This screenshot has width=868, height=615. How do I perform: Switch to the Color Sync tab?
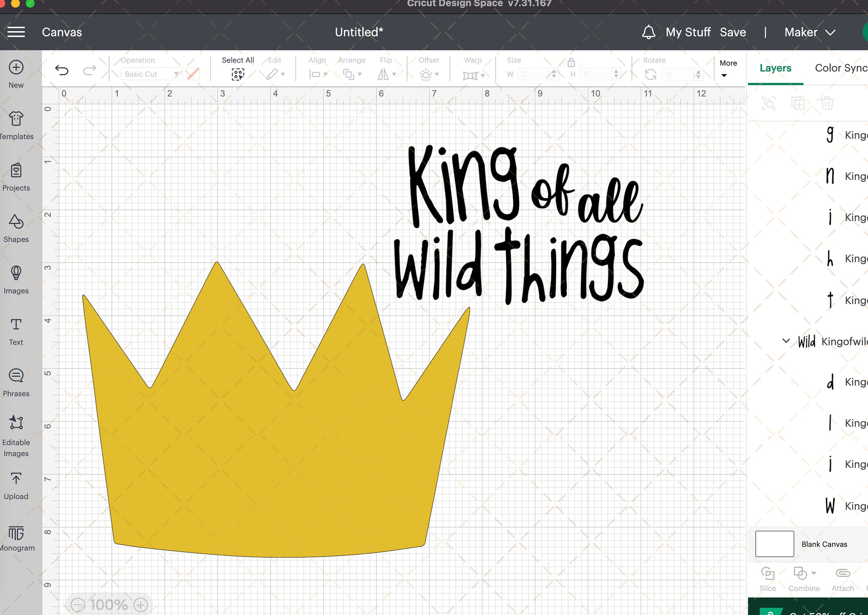[x=841, y=68]
